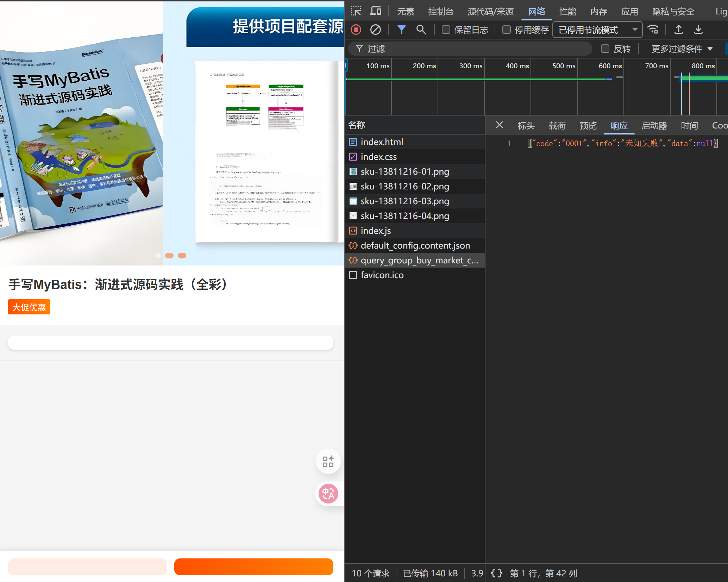Tick the 反转 filter checkbox
Viewport: 728px width, 582px height.
click(605, 49)
